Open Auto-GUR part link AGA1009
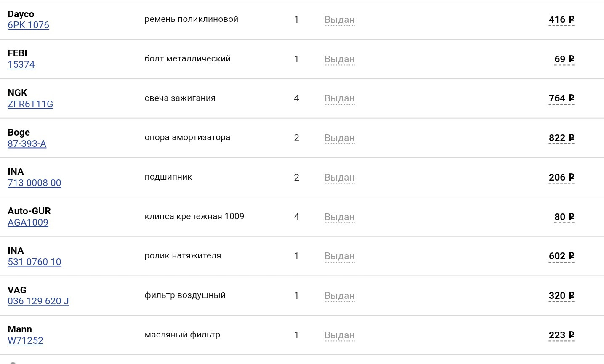 [28, 223]
